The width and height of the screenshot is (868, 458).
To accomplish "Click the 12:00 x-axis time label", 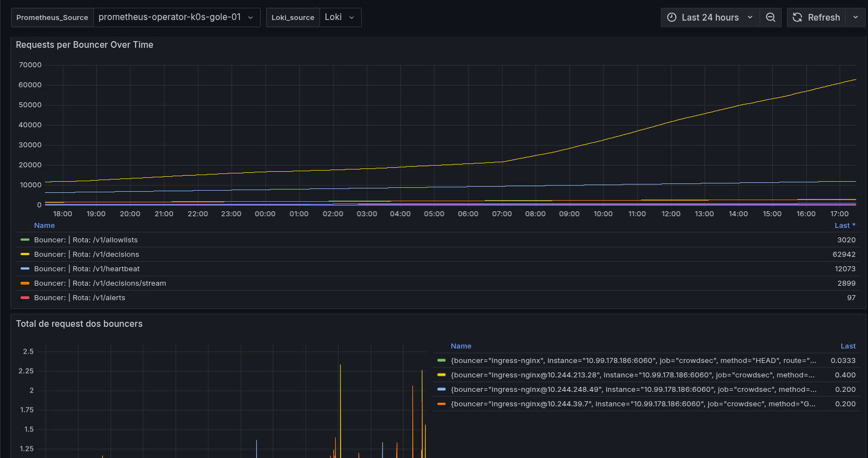I will 671,214.
